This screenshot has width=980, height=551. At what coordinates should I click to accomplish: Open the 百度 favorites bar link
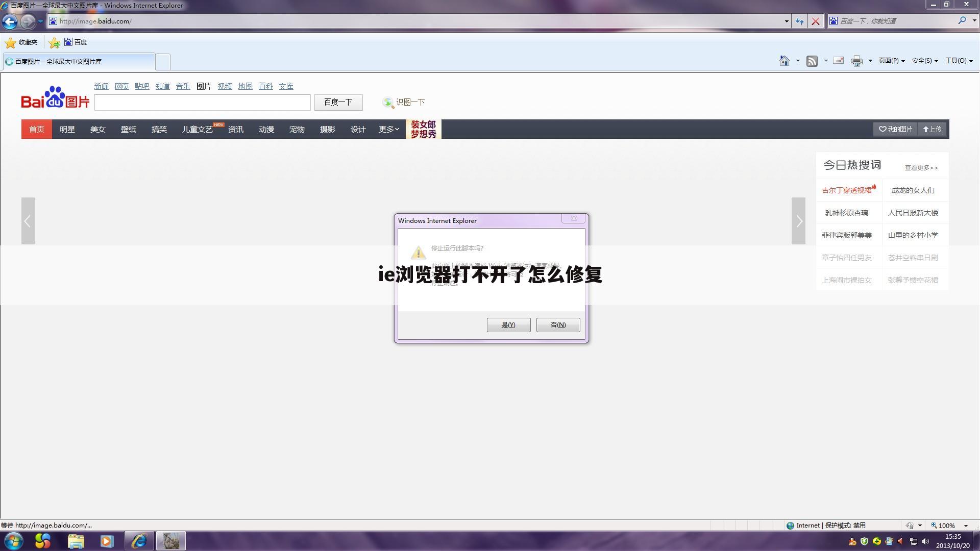[76, 42]
